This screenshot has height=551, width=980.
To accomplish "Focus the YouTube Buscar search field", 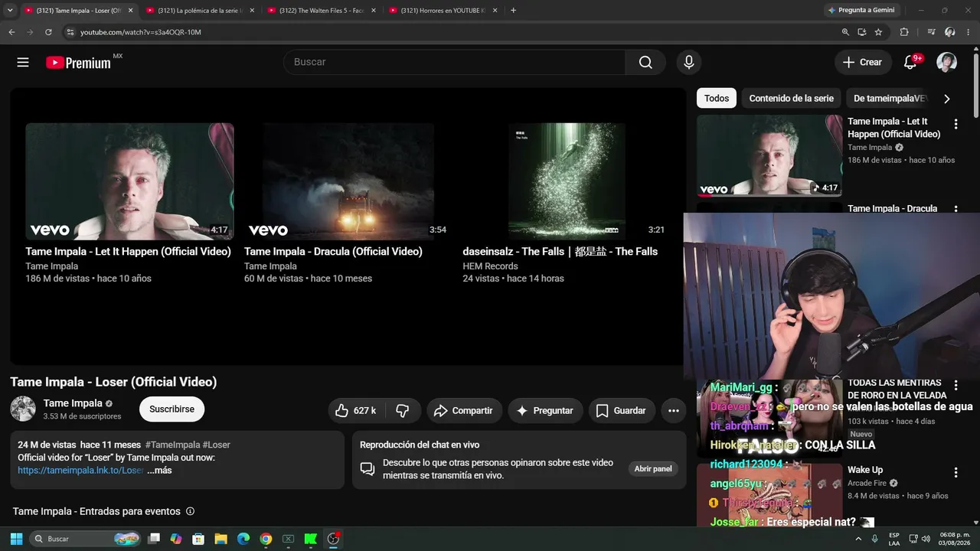I will tap(454, 63).
